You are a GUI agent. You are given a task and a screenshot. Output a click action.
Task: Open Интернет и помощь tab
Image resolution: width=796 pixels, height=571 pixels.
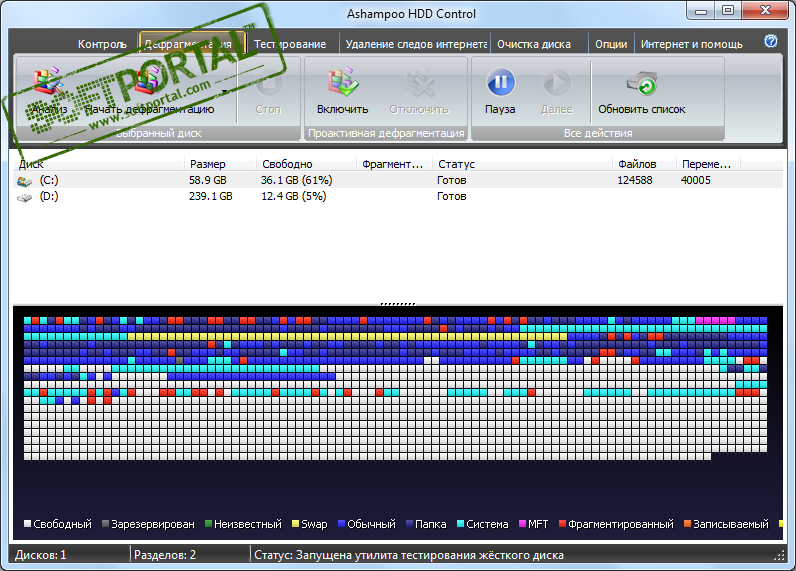tap(691, 44)
